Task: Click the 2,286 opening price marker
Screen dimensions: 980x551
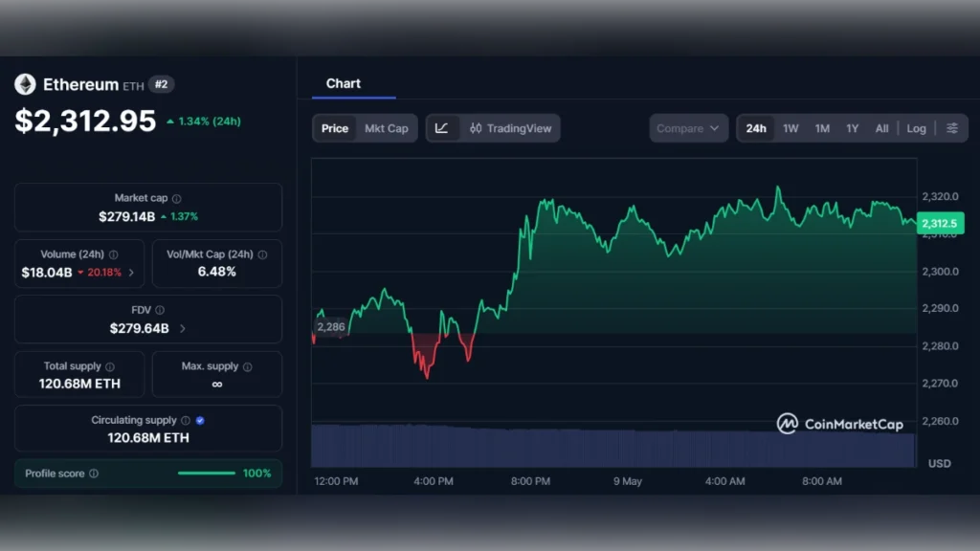Action: coord(330,327)
